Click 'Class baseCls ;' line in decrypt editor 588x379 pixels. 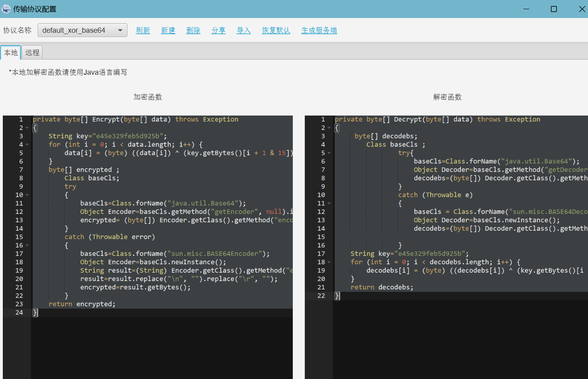(396, 145)
